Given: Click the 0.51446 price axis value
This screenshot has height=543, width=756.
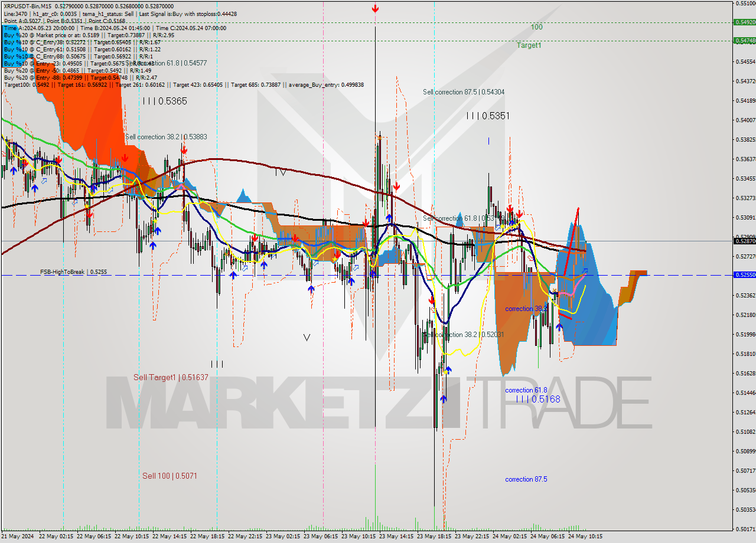Looking at the screenshot, I should [x=745, y=392].
